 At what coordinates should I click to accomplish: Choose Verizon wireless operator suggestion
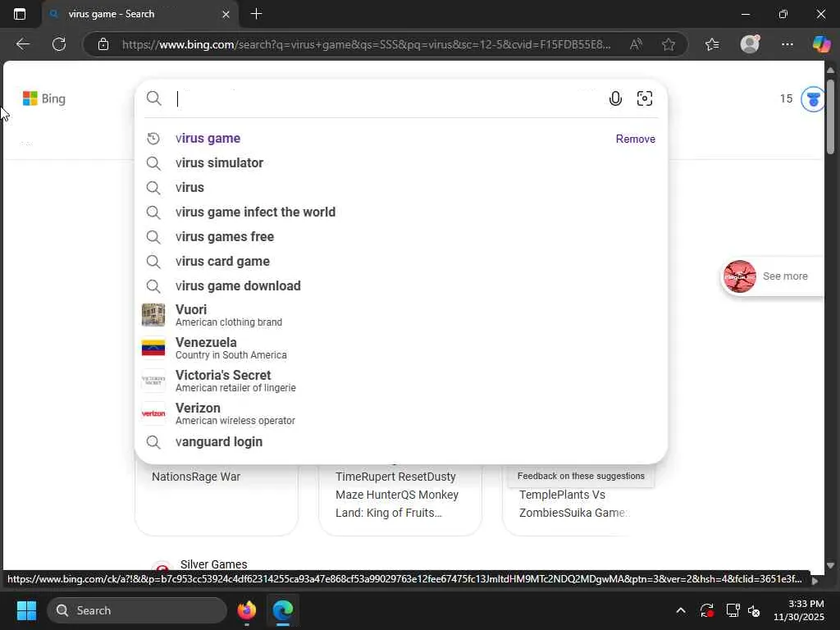tap(400, 413)
